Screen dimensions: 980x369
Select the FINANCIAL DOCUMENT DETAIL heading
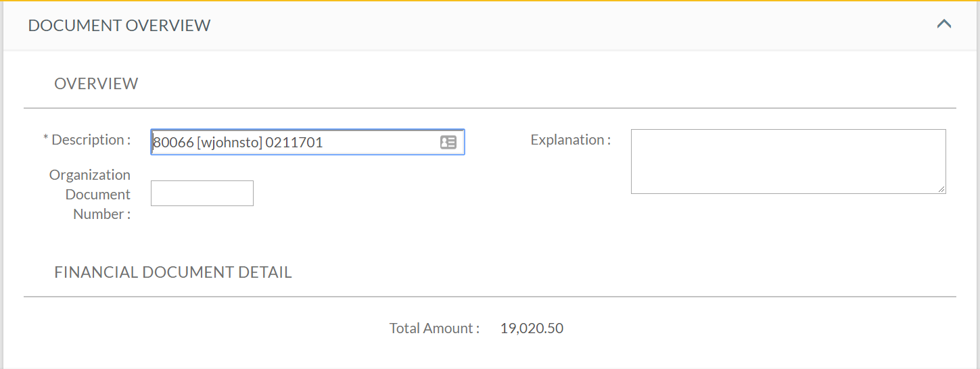click(173, 272)
